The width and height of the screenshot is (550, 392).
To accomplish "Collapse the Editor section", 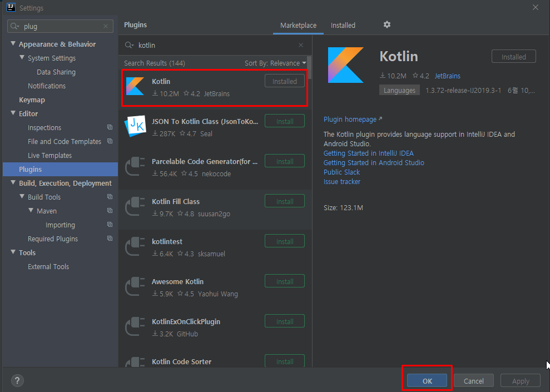I will 13,113.
